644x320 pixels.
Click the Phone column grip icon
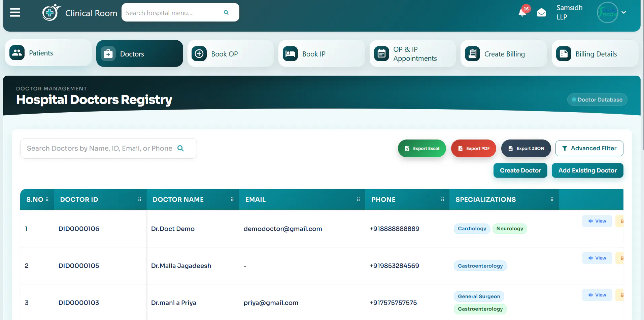pyautogui.click(x=443, y=199)
